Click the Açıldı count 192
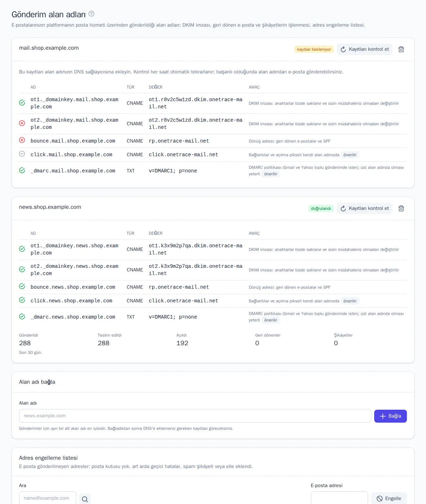The width and height of the screenshot is (426, 504). [x=182, y=343]
